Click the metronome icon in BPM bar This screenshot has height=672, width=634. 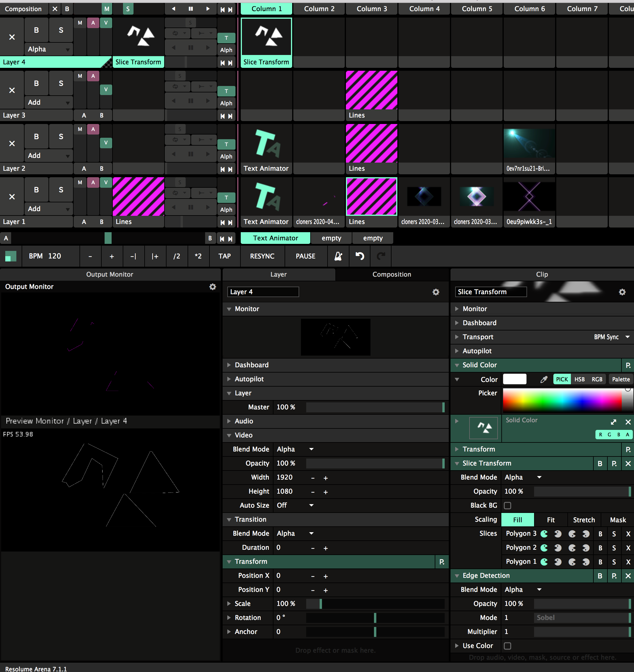(x=338, y=256)
